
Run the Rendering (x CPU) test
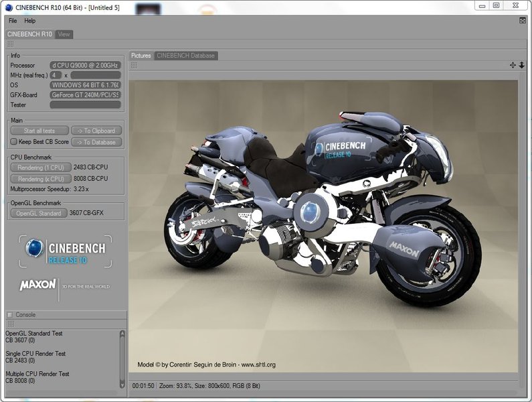pyautogui.click(x=41, y=179)
